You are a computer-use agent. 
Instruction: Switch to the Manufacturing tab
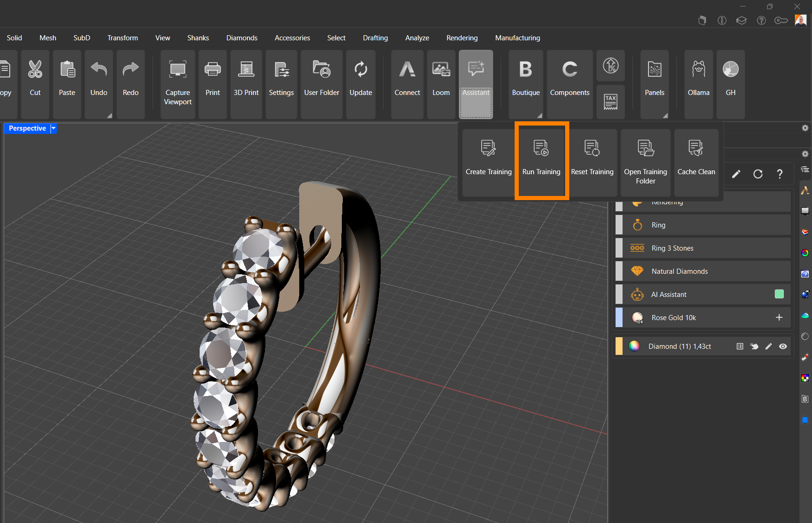coord(517,38)
